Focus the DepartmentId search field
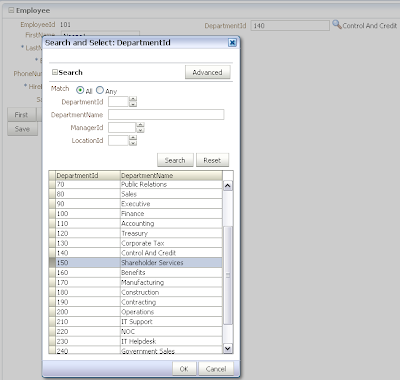Screen dimensions: 400x380 pyautogui.click(x=118, y=102)
